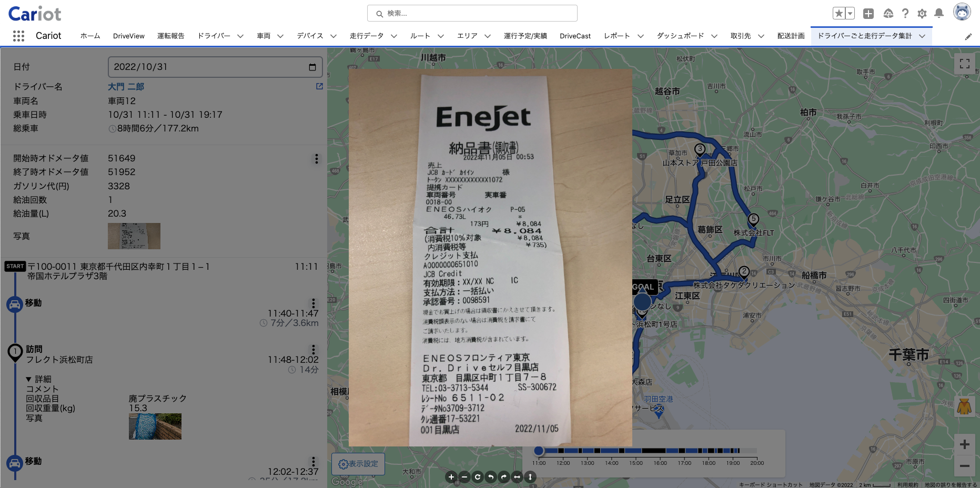Open the 配送計画 tab

(x=791, y=36)
